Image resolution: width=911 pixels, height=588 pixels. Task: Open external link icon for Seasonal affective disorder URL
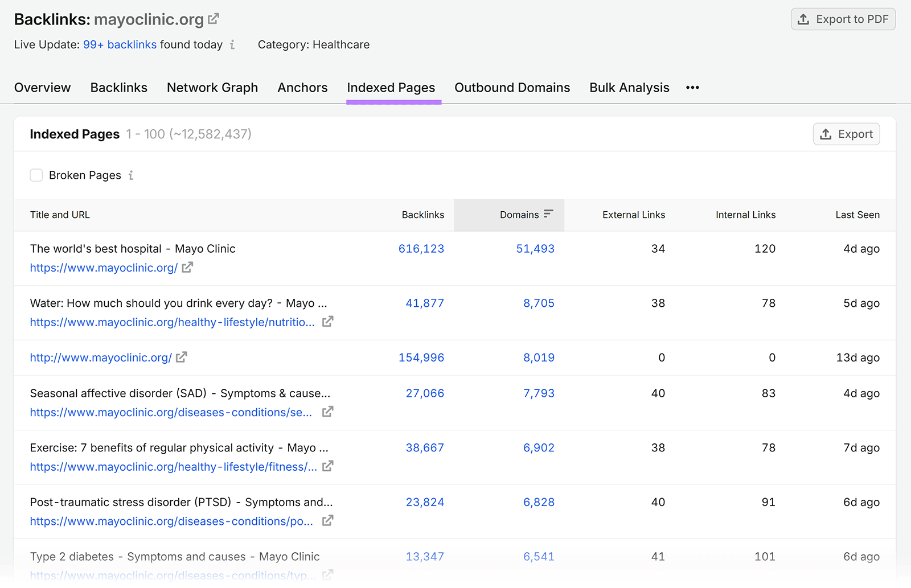[327, 412]
